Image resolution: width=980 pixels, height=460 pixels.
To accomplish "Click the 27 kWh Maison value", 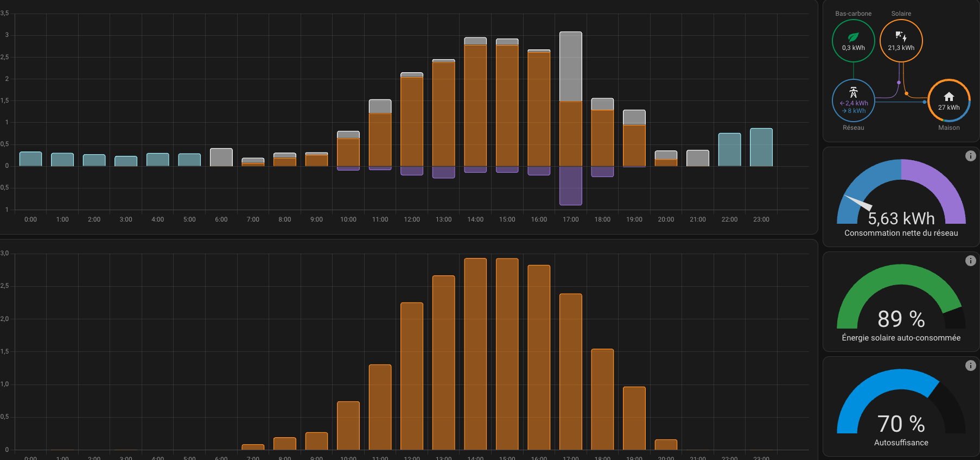I will pos(949,108).
